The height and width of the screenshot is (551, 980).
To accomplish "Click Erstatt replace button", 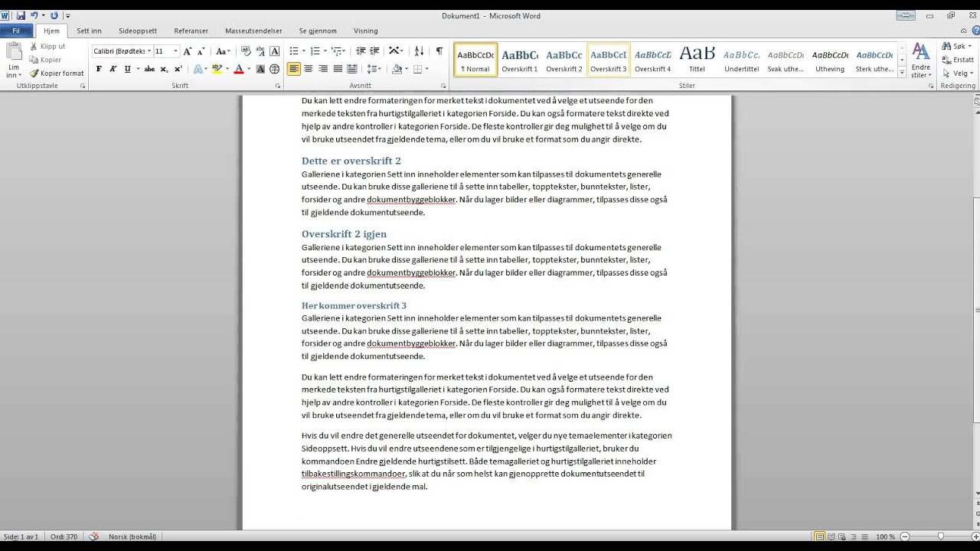I will point(958,60).
